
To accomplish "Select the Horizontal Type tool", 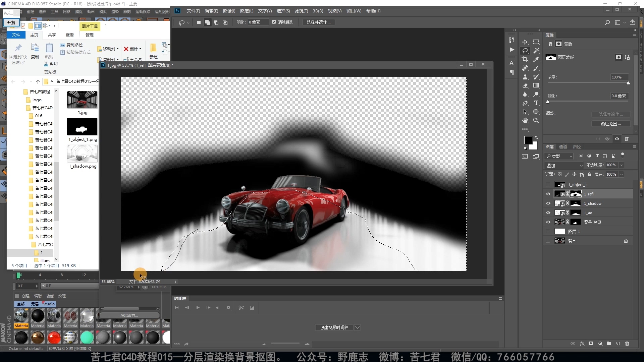I will 536,103.
